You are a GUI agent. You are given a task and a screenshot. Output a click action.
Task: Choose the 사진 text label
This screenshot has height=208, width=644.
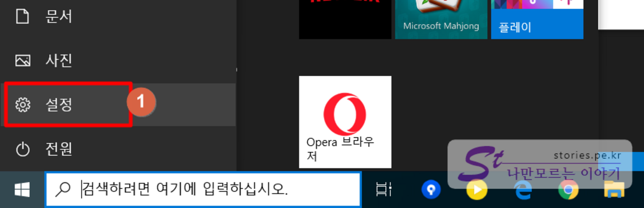(x=59, y=61)
